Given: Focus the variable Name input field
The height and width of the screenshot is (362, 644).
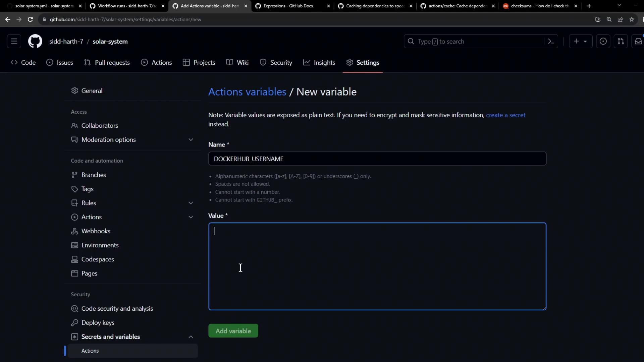Looking at the screenshot, I should pyautogui.click(x=377, y=159).
